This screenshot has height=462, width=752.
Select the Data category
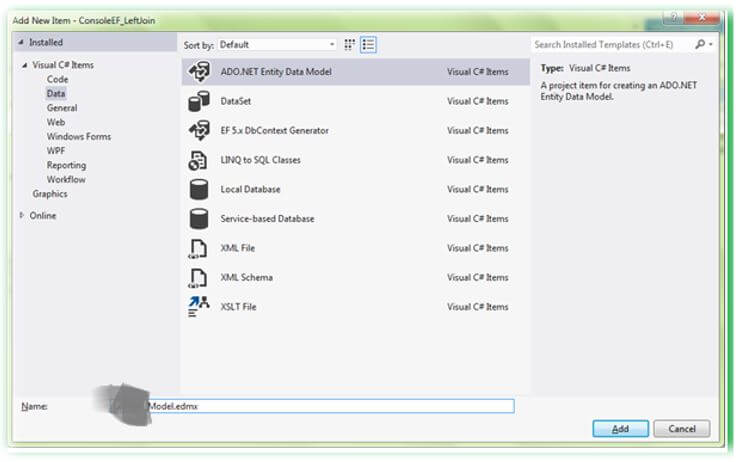click(x=56, y=94)
